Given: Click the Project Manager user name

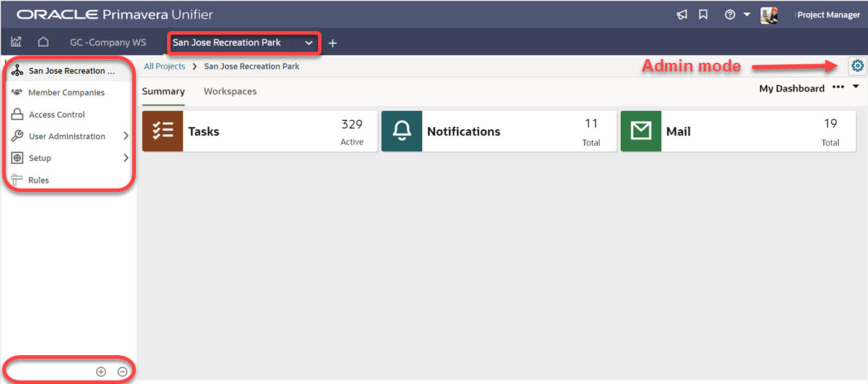Looking at the screenshot, I should (828, 15).
